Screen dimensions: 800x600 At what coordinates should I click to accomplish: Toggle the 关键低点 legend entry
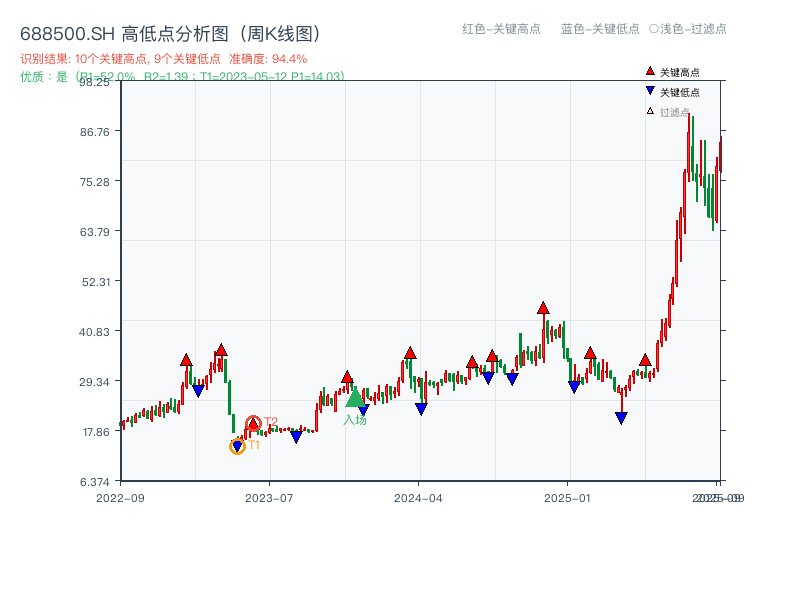point(673,92)
